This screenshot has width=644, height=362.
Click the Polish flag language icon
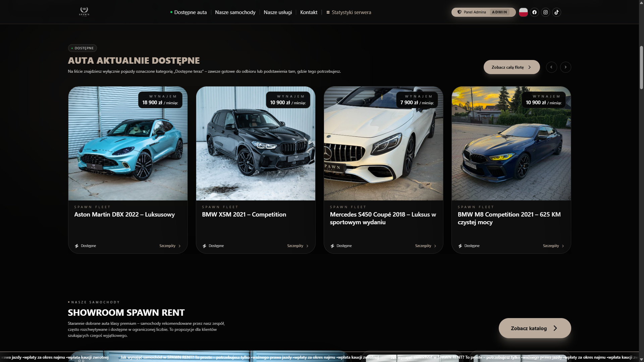click(x=523, y=12)
